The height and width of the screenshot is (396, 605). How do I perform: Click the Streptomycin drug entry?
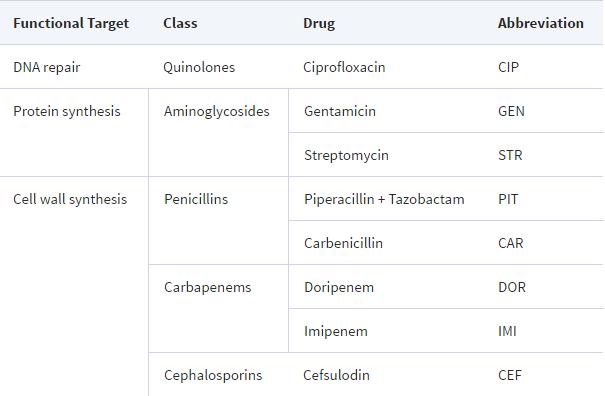click(346, 155)
